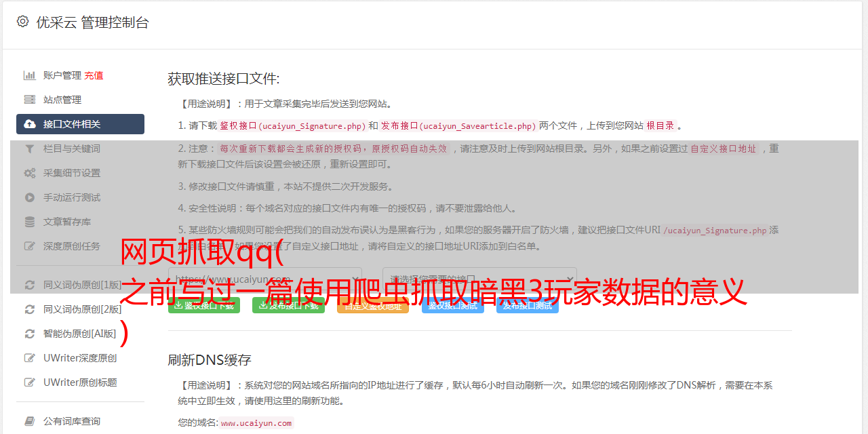Click the edit icon for UWriter原创标题
The height and width of the screenshot is (434, 868).
click(30, 382)
